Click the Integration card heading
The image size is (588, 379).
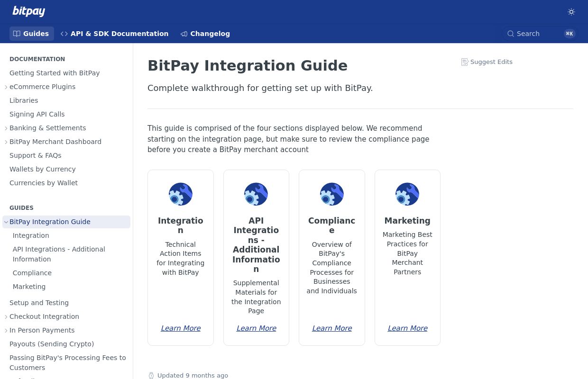181,226
